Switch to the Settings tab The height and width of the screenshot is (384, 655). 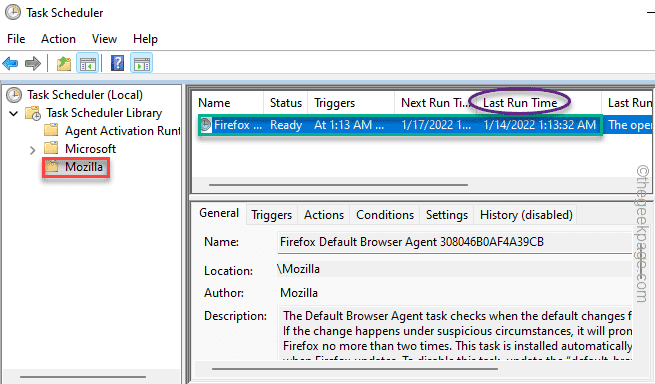click(447, 215)
